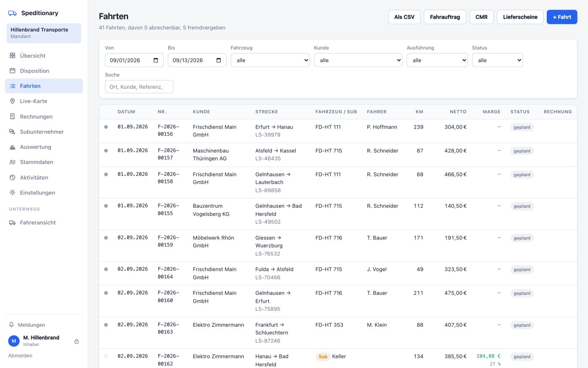The image size is (588, 368).
Task: Switch the Hillenbrand Transporte Mandant selector
Action: pyautogui.click(x=44, y=33)
